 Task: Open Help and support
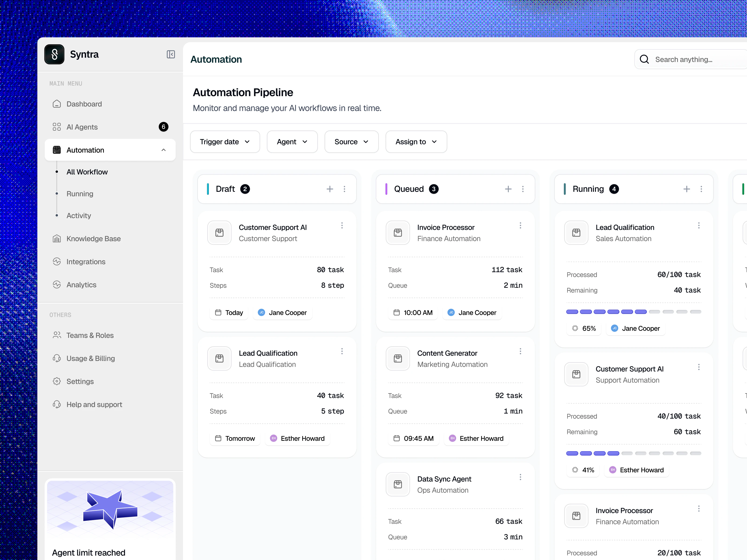(x=110, y=404)
